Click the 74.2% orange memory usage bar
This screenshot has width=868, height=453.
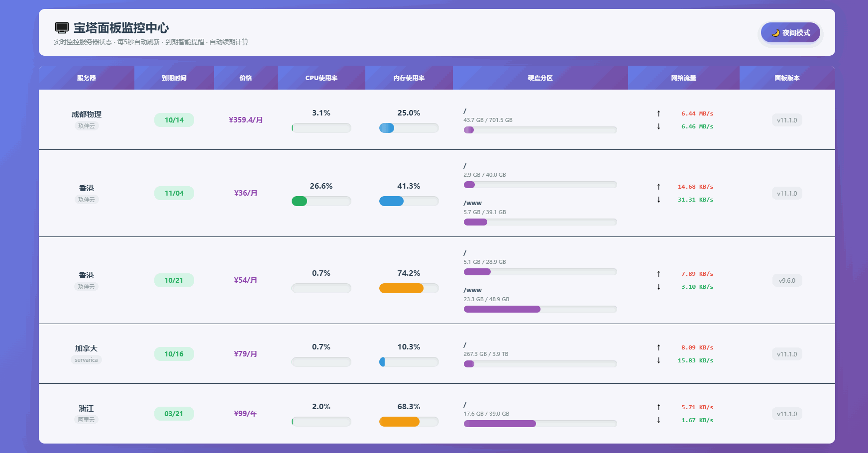tap(402, 288)
